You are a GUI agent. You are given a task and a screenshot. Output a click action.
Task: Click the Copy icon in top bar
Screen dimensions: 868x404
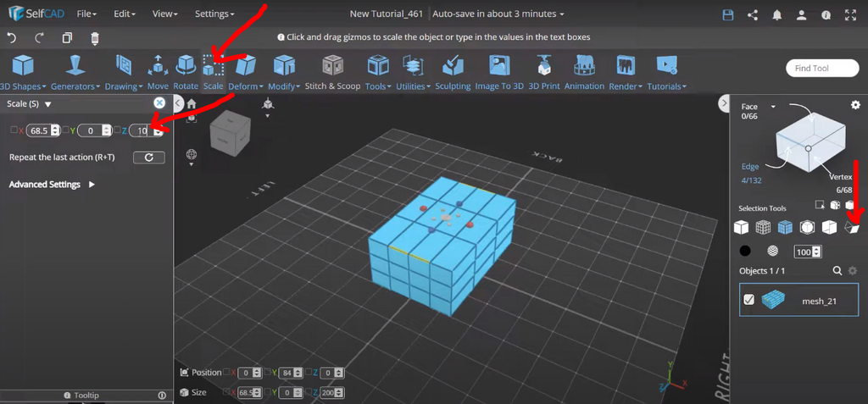[67, 38]
